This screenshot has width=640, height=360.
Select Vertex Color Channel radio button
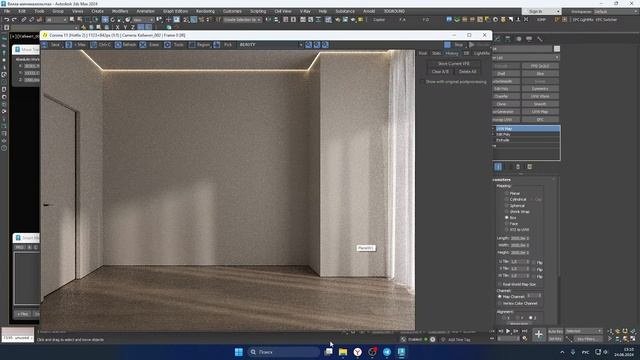[x=500, y=304]
